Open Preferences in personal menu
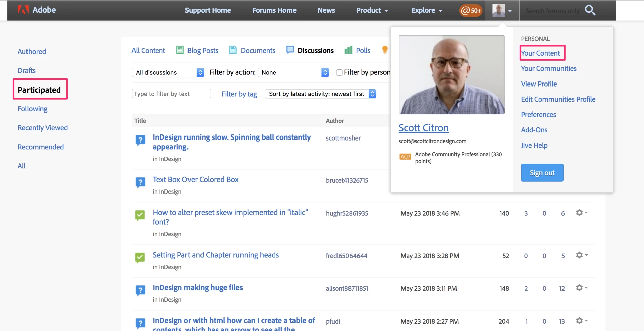This screenshot has height=331, width=644. (538, 115)
